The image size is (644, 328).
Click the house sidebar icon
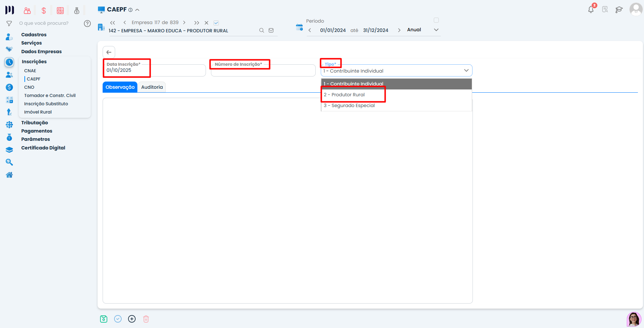(9, 175)
